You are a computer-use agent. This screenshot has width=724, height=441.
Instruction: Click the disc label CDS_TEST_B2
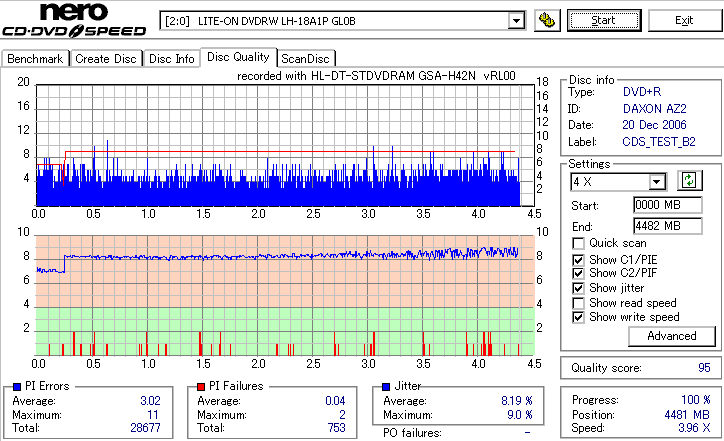click(659, 142)
